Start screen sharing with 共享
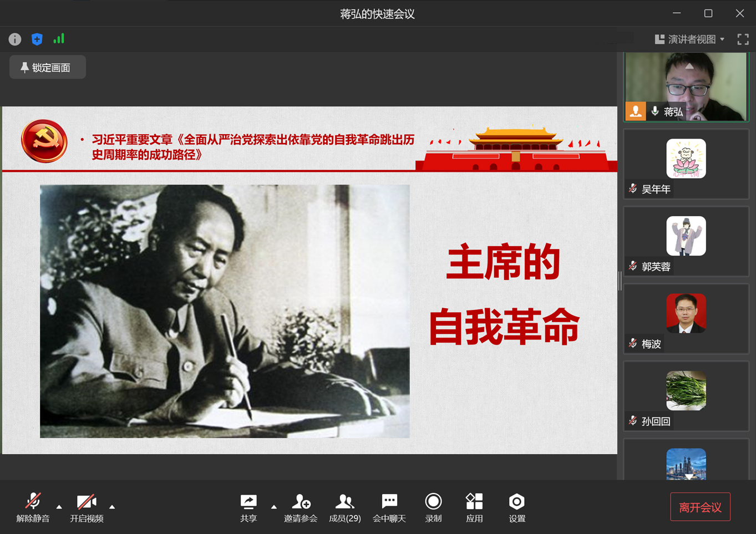Image resolution: width=756 pixels, height=534 pixels. [248, 508]
